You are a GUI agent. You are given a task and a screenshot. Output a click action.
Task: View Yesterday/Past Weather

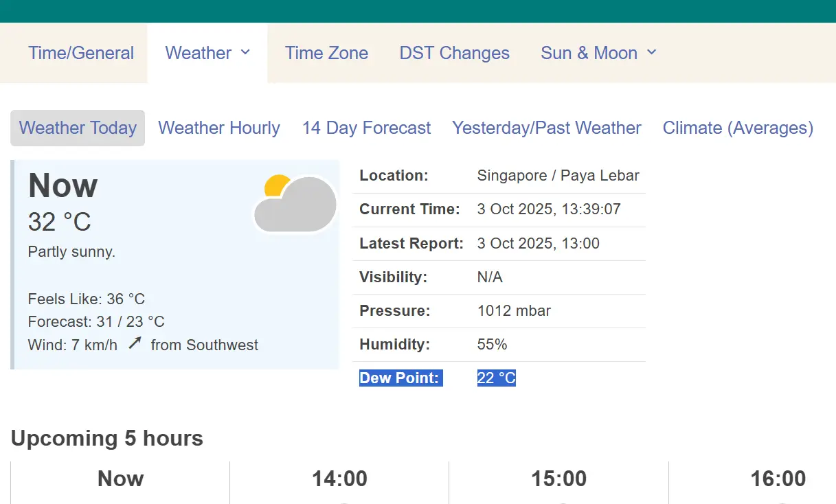click(546, 128)
